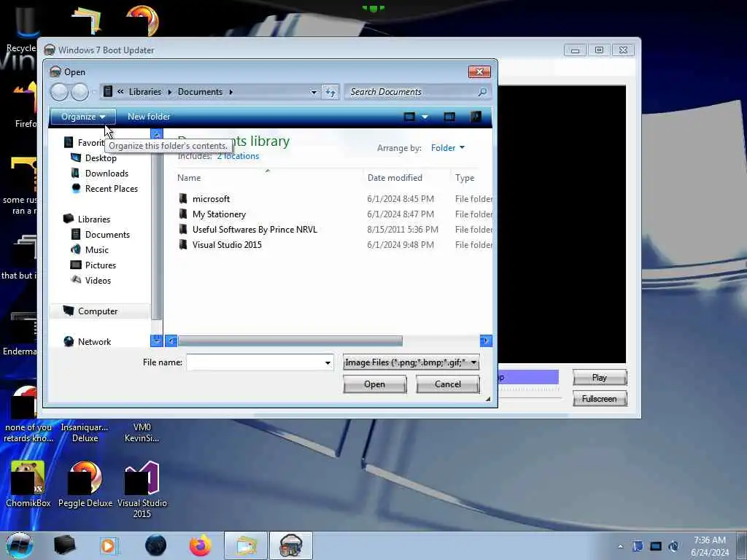This screenshot has width=747, height=560.
Task: Select Recent Places in Favorites
Action: (111, 189)
